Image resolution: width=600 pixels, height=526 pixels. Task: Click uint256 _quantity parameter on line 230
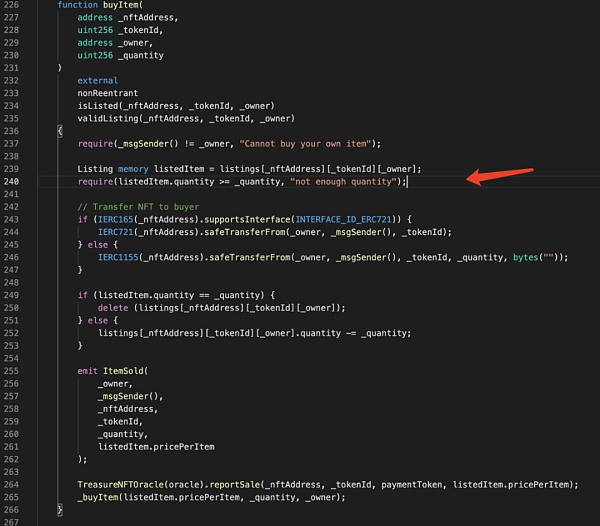pos(121,55)
